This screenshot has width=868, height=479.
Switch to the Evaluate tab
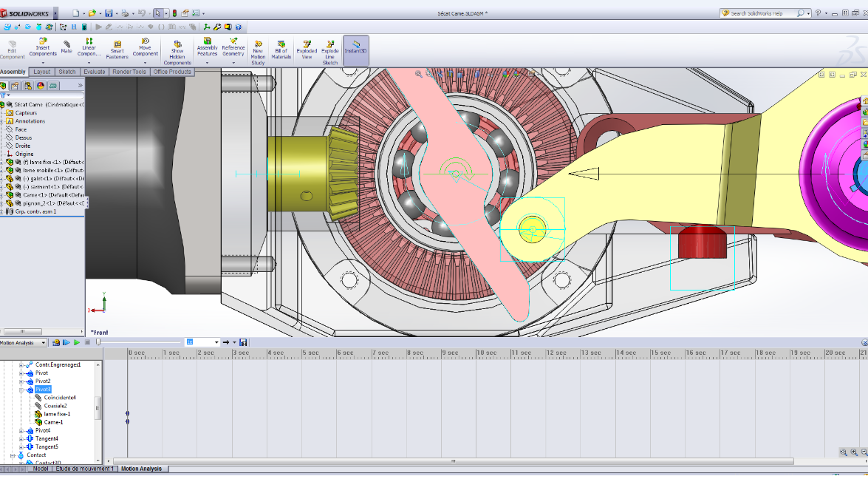coord(94,72)
